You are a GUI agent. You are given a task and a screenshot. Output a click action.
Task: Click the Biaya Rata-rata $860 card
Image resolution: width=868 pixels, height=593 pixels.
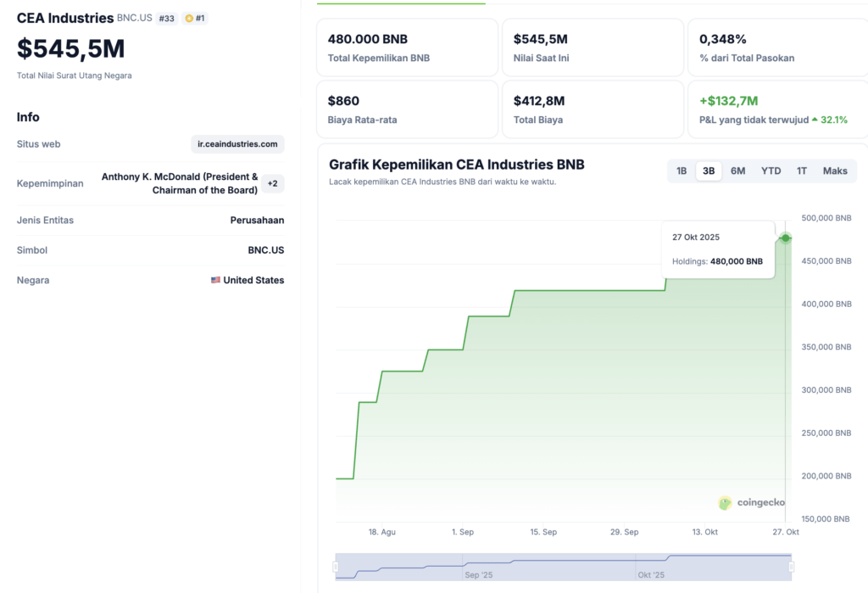(407, 109)
